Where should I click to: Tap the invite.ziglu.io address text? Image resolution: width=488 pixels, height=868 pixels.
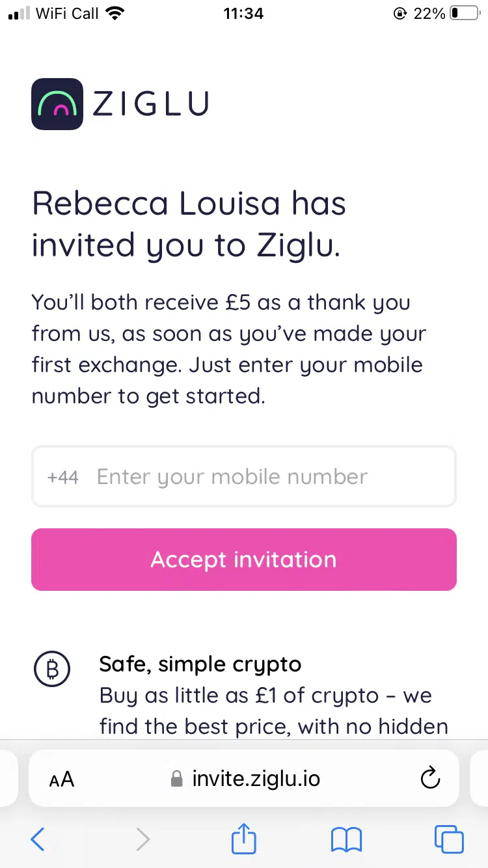(x=256, y=778)
